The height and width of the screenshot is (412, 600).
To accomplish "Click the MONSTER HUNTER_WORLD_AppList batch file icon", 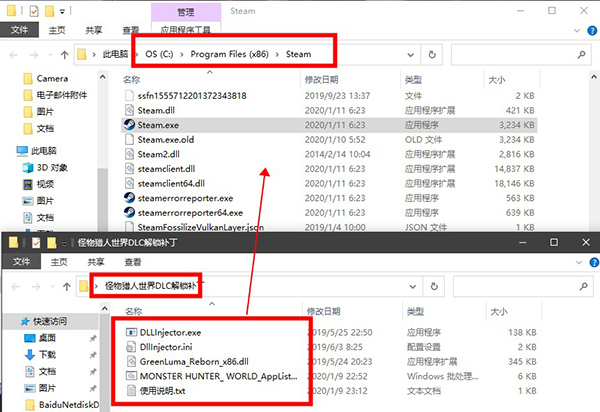I will pyautogui.click(x=131, y=376).
